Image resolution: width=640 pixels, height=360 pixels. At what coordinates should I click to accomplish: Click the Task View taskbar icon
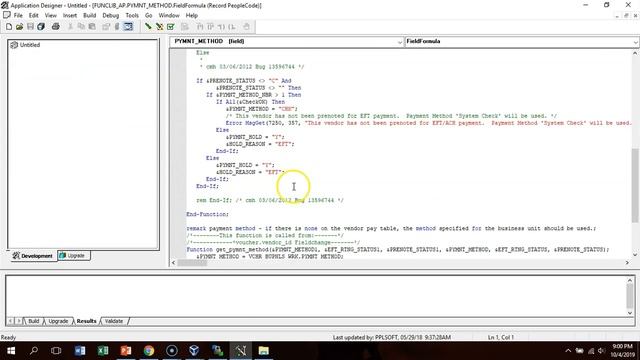(56, 351)
